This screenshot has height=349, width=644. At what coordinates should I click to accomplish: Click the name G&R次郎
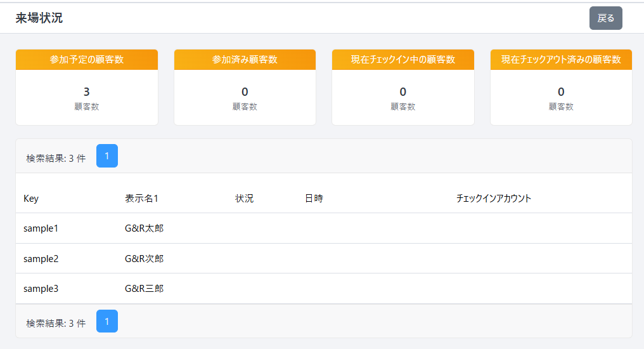click(144, 259)
